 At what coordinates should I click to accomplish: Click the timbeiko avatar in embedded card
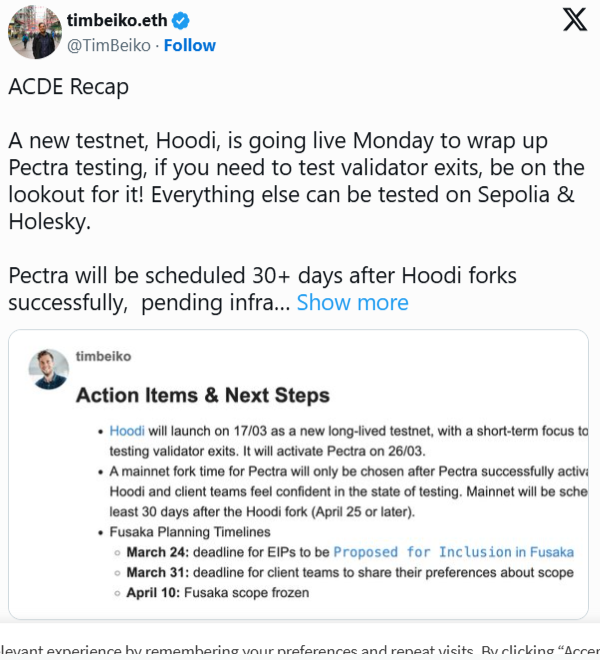pos(49,369)
